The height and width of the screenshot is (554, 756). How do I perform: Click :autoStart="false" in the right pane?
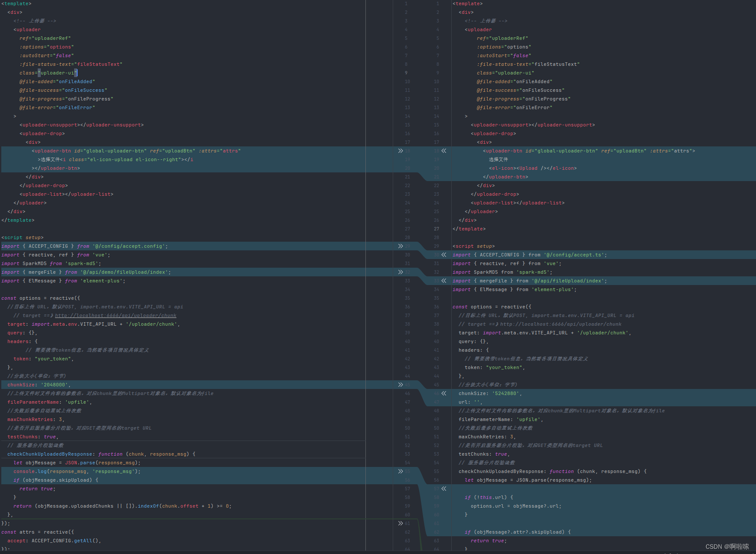(x=504, y=55)
